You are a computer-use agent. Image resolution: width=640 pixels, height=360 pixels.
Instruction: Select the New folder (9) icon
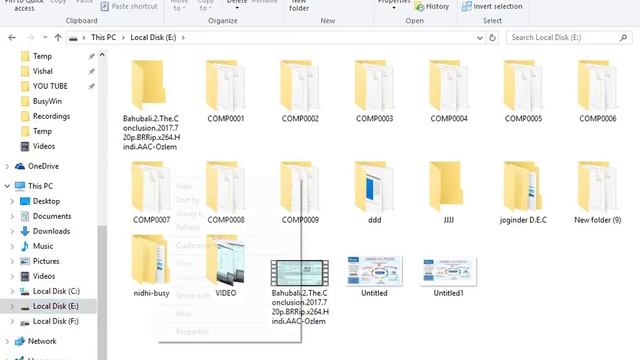coord(598,187)
